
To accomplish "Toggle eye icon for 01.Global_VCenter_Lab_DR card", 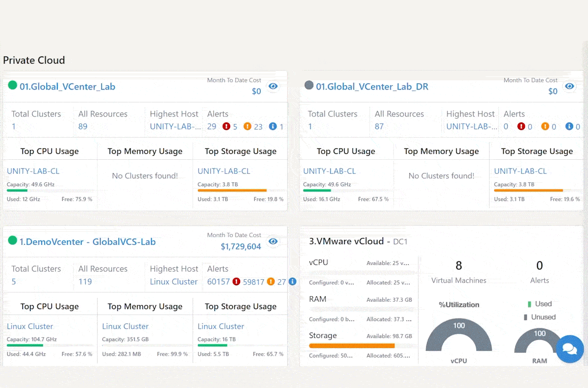I will pyautogui.click(x=569, y=87).
